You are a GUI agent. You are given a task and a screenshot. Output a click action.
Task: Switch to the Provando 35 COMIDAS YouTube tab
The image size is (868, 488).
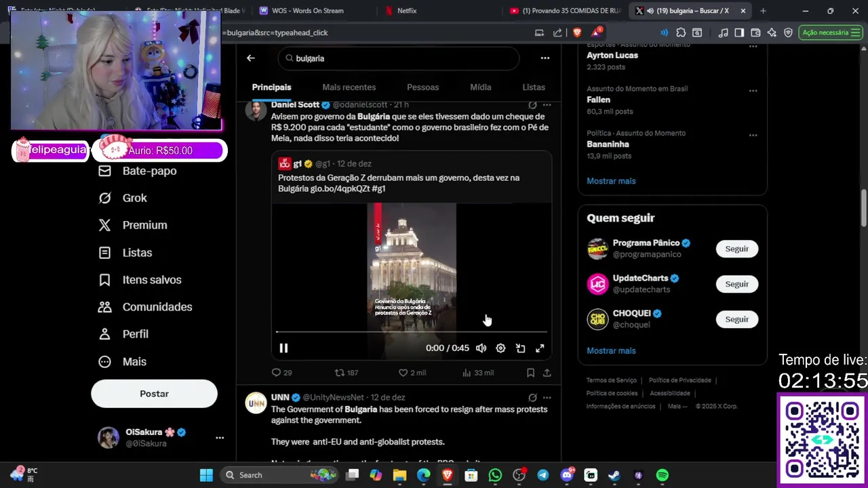[x=565, y=11]
